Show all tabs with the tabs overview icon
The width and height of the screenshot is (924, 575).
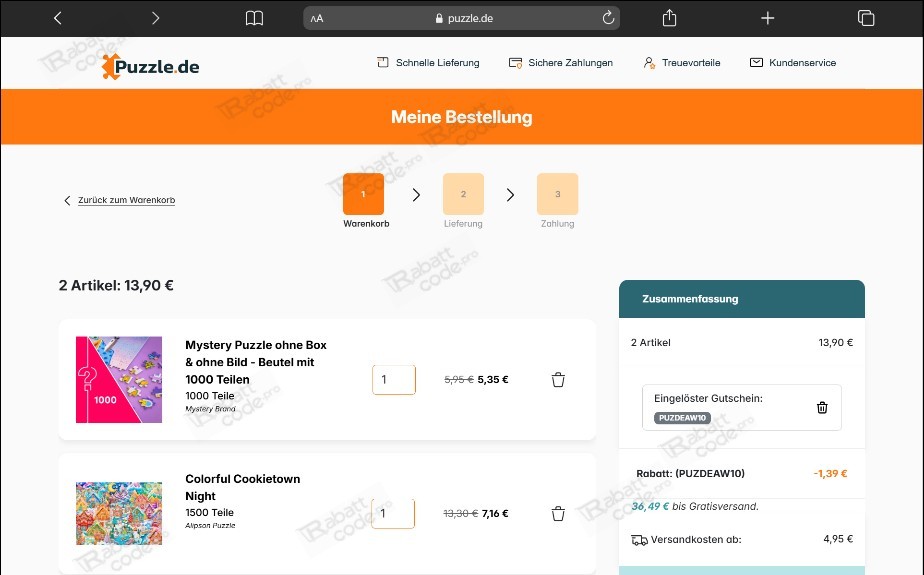point(866,18)
